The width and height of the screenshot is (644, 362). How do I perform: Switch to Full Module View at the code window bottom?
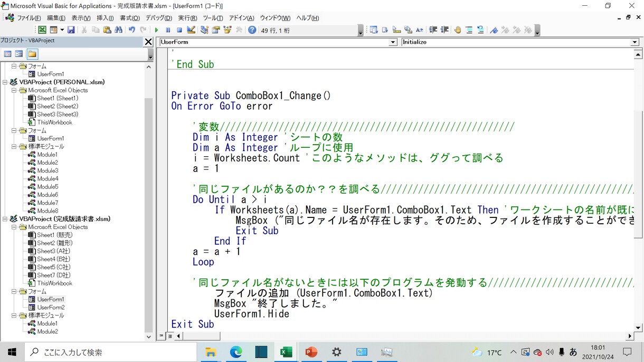pyautogui.click(x=169, y=336)
